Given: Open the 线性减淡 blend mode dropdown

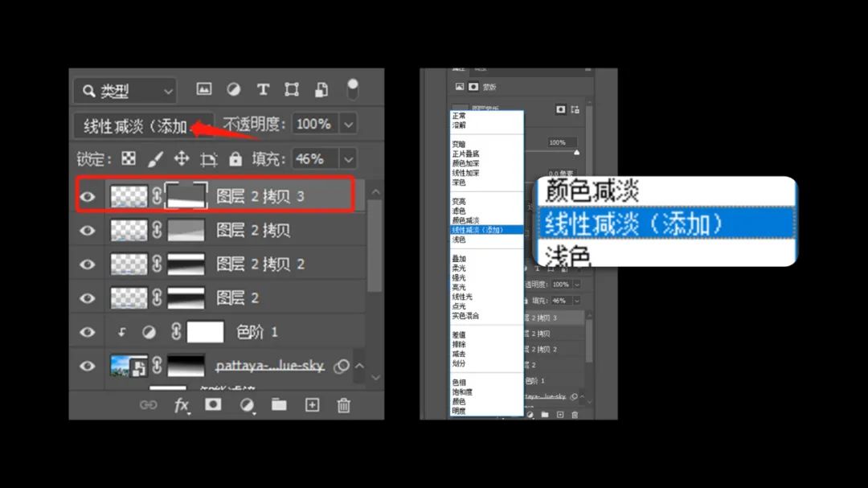Looking at the screenshot, I should click(143, 125).
